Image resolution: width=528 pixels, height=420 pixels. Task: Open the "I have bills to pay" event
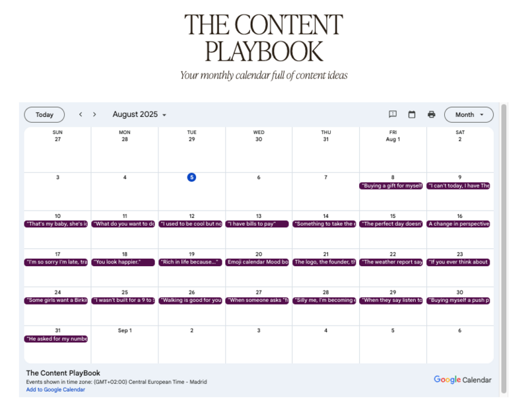257,224
